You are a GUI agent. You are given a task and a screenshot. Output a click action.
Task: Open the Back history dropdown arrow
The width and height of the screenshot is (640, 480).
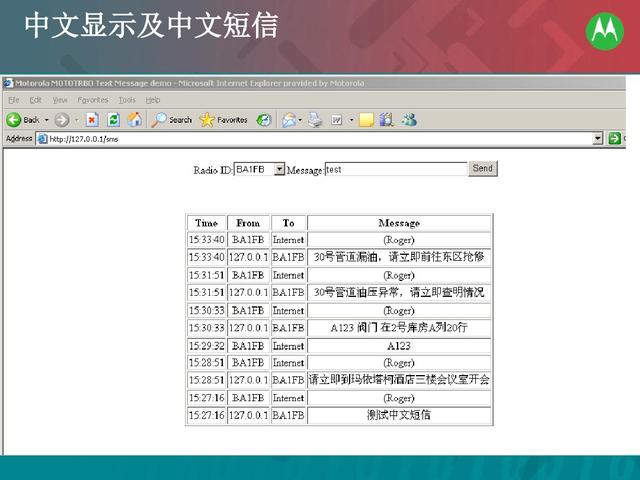(x=47, y=120)
